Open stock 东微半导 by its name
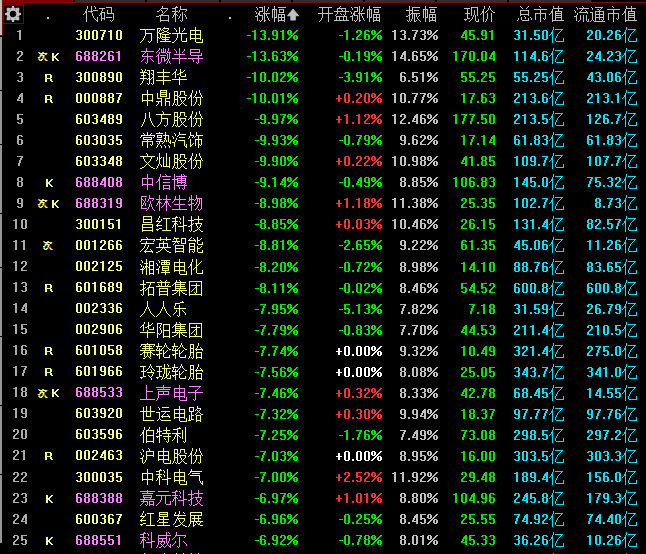This screenshot has width=646, height=554. tap(171, 56)
